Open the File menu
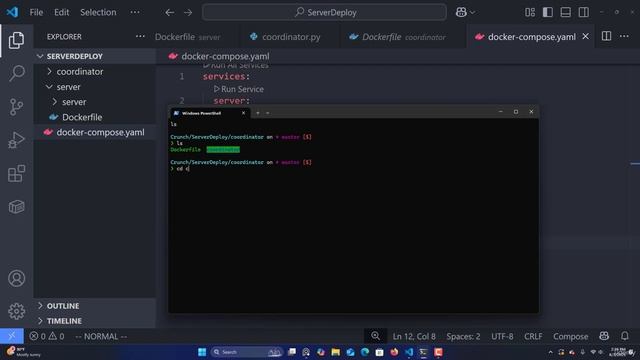The image size is (640, 360). tap(36, 12)
